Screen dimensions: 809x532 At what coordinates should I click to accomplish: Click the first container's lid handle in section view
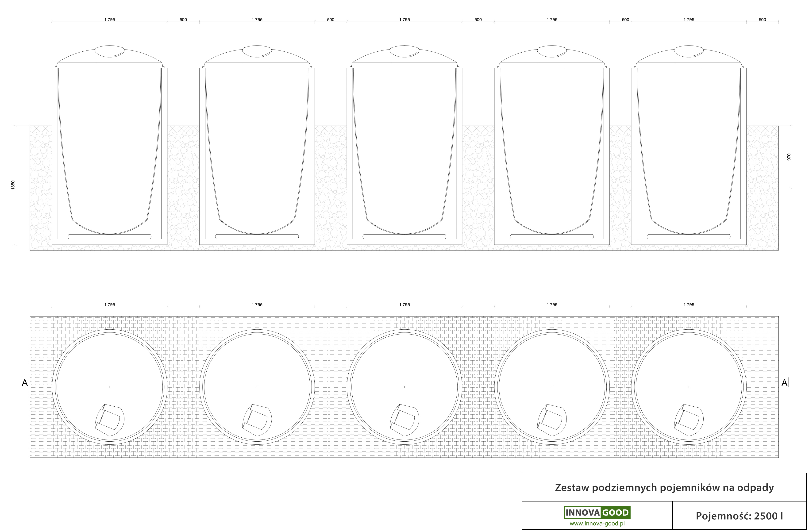pyautogui.click(x=109, y=51)
